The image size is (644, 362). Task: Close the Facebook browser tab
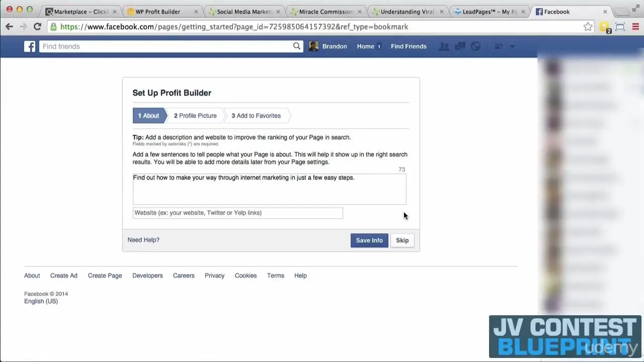pos(605,12)
